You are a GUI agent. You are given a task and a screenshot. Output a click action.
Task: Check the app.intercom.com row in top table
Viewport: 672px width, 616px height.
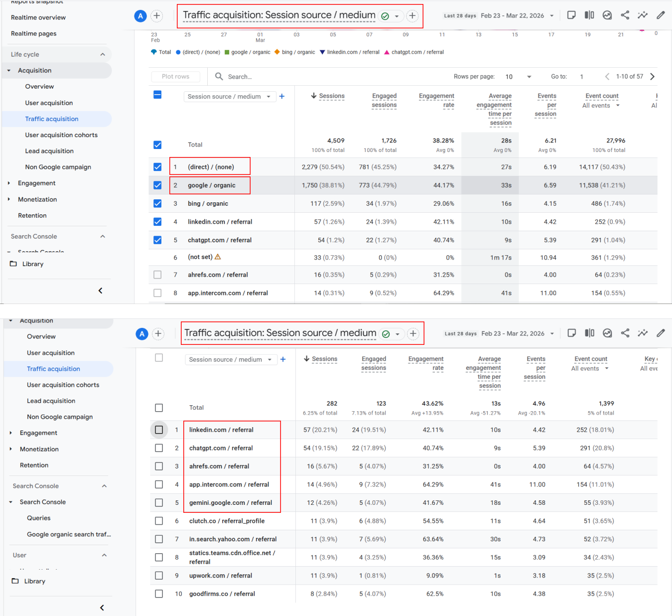[157, 293]
